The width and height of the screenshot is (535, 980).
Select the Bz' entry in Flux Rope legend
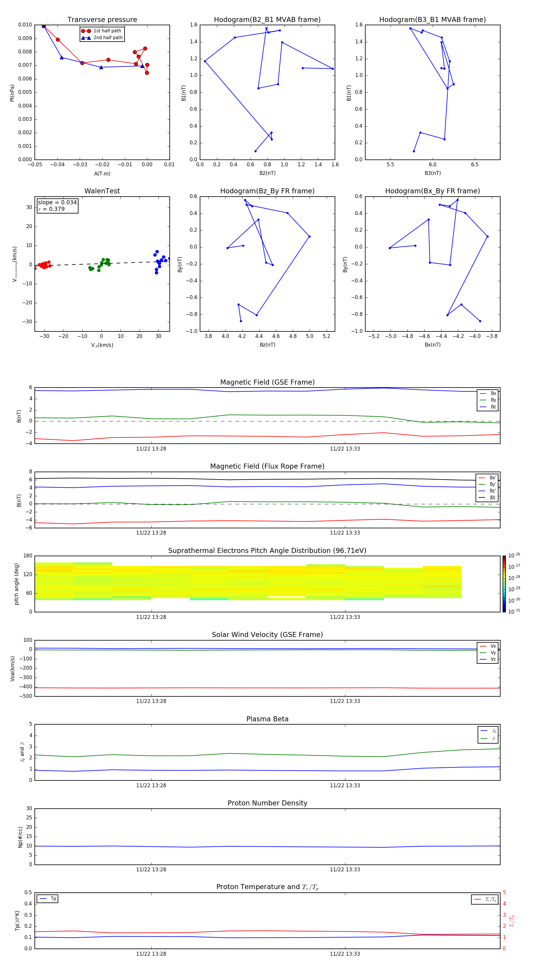point(487,491)
